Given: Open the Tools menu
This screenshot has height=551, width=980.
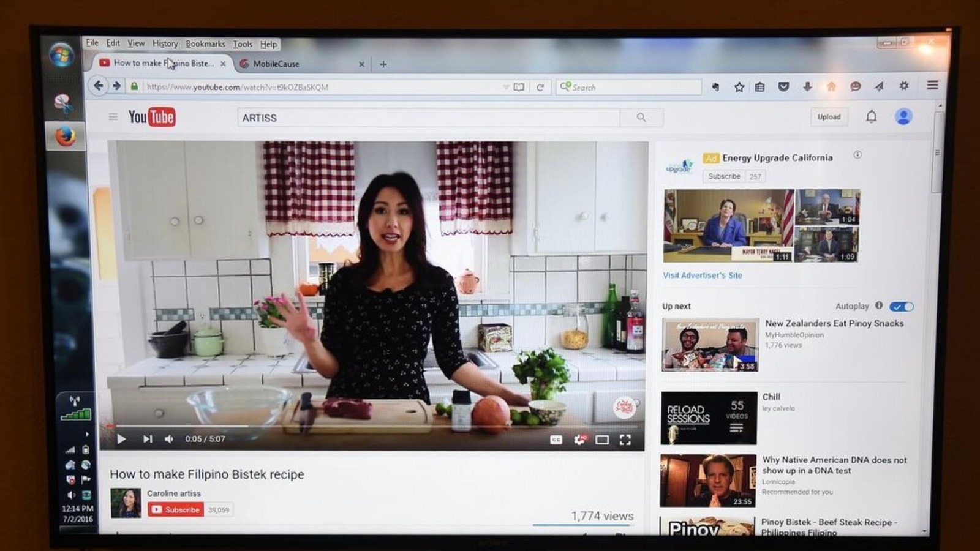Looking at the screenshot, I should [x=243, y=44].
